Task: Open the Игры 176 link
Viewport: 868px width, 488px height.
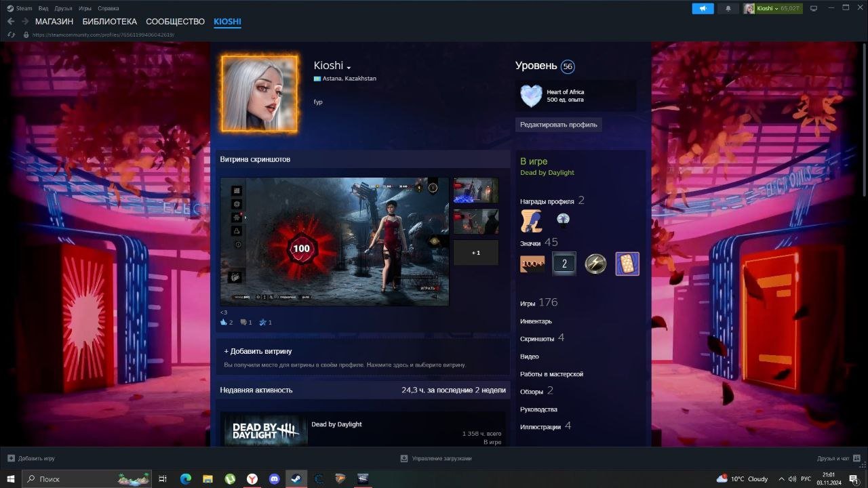Action: click(x=538, y=302)
